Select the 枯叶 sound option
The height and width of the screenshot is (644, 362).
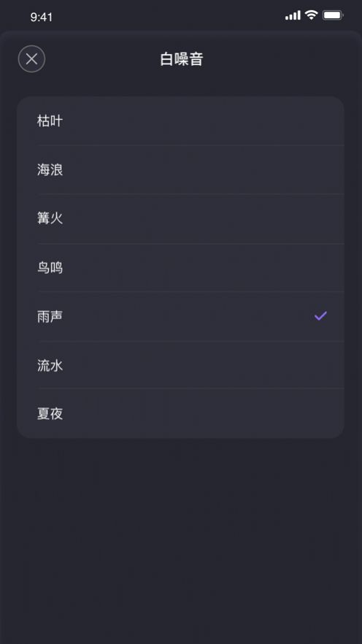tap(180, 120)
